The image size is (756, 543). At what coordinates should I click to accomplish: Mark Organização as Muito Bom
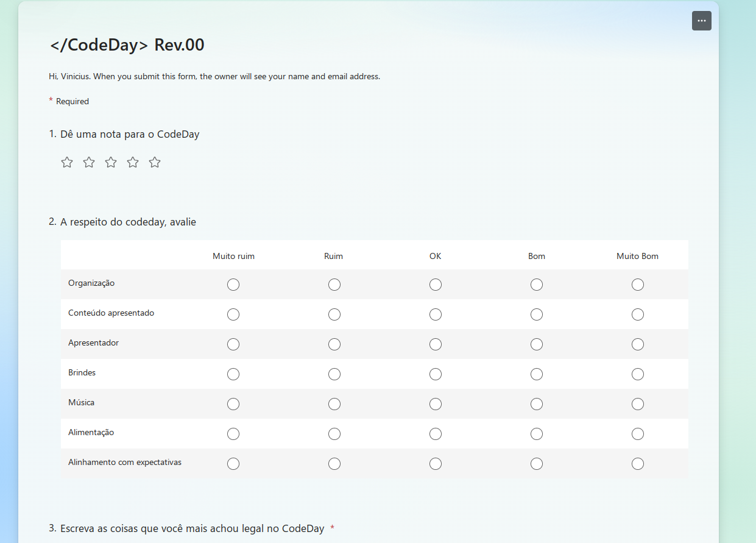pos(638,285)
